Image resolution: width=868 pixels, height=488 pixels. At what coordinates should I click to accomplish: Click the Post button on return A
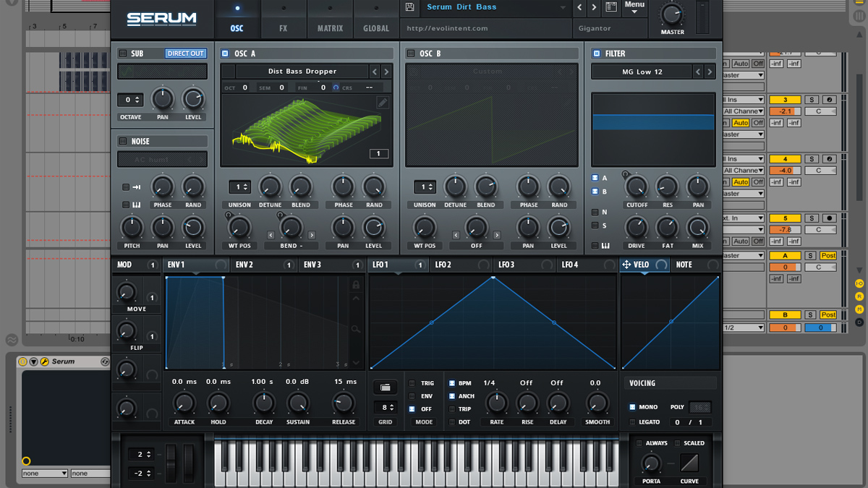click(828, 256)
